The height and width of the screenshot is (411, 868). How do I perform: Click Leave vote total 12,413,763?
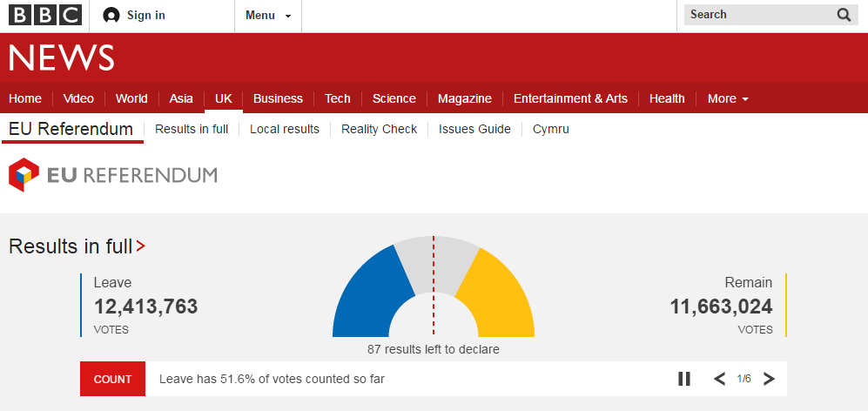pos(145,307)
